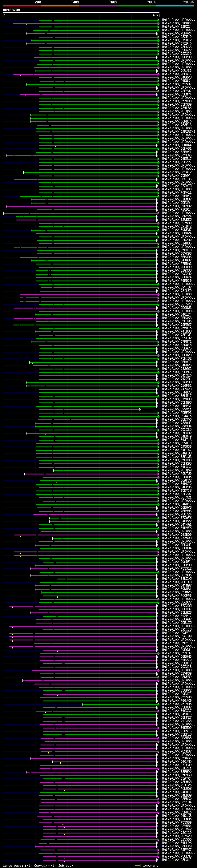This screenshot has width=197, height=868.
Task: Select hit label UniRef100_Q7Z940
Action: pyautogui.click(x=177, y=44)
